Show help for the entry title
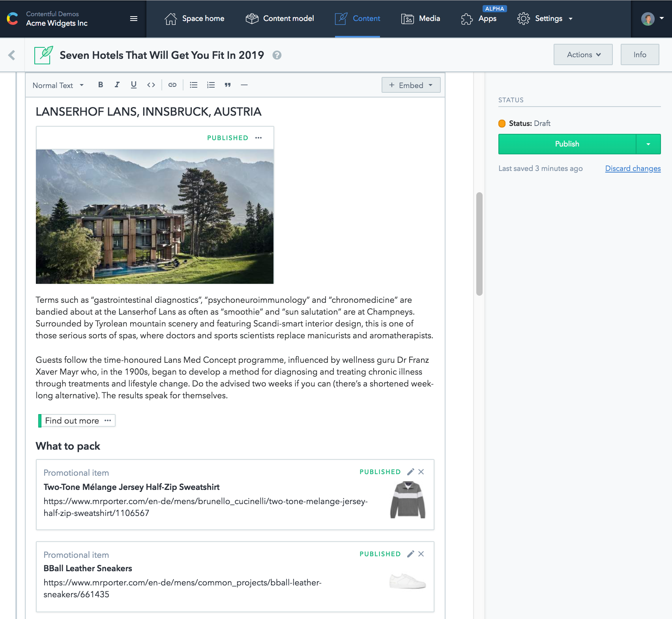Screen dimensions: 672x619 pos(277,55)
